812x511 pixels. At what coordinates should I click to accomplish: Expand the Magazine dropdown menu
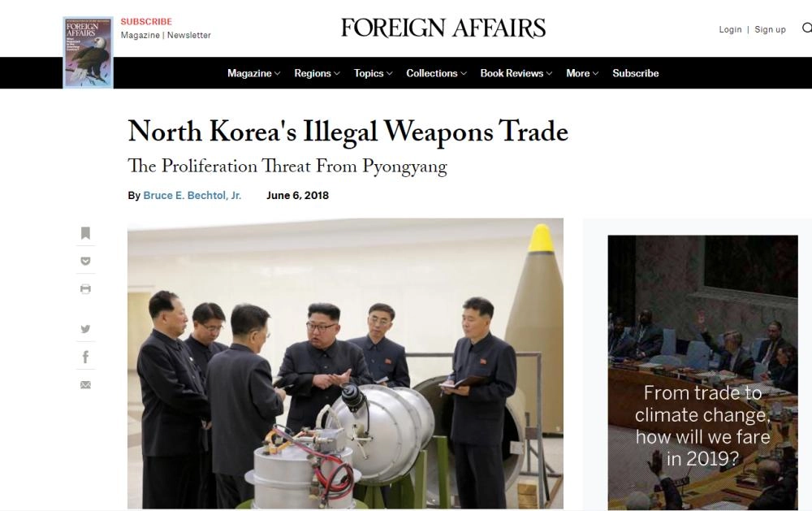click(x=253, y=73)
